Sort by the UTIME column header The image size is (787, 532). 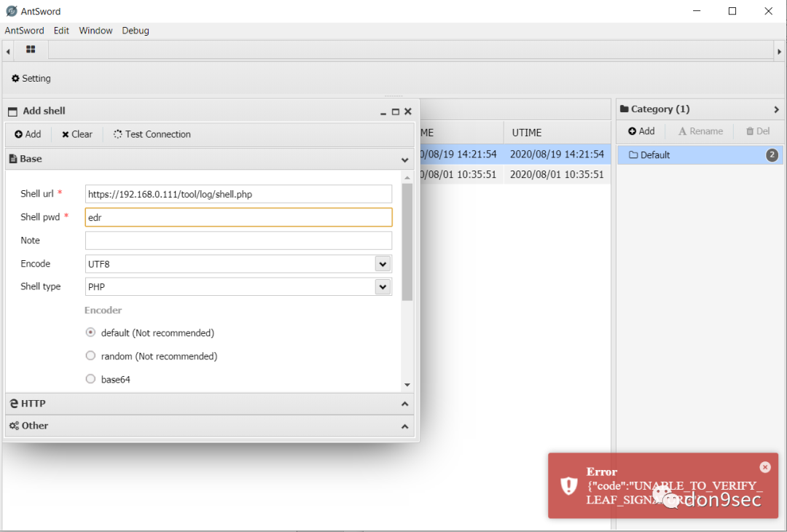tap(557, 133)
